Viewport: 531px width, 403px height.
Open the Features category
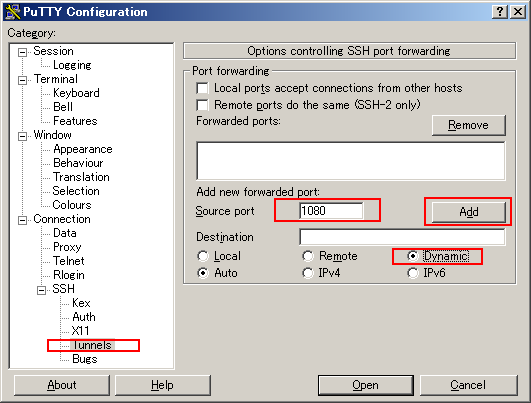coord(75,121)
